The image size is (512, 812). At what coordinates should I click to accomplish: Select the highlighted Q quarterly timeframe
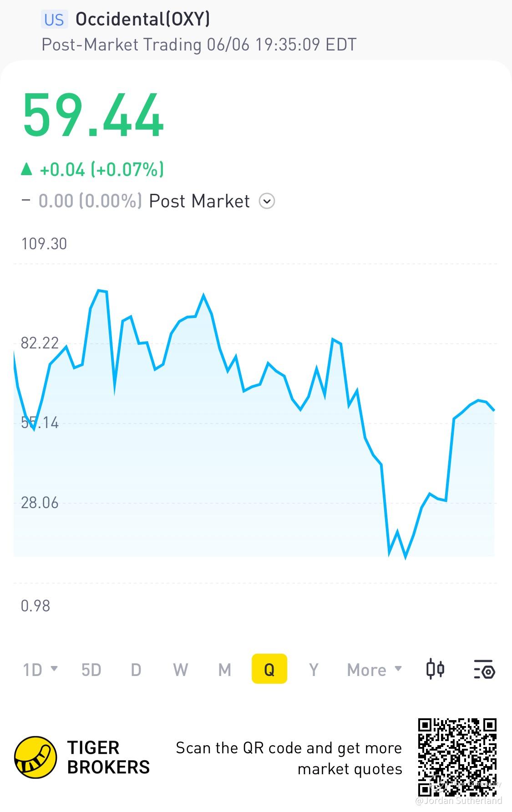tap(269, 669)
